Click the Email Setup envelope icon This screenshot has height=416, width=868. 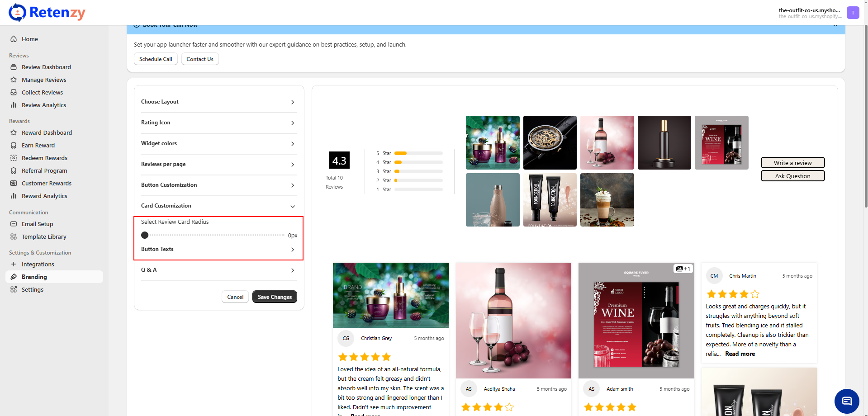14,224
